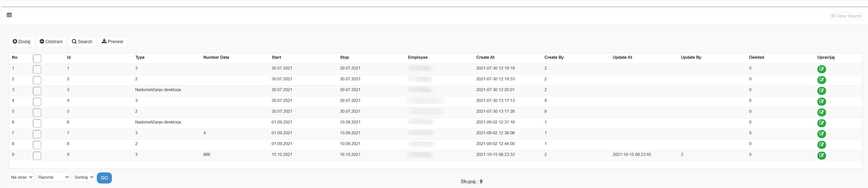Tick the checkbox for row 9

(x=37, y=156)
